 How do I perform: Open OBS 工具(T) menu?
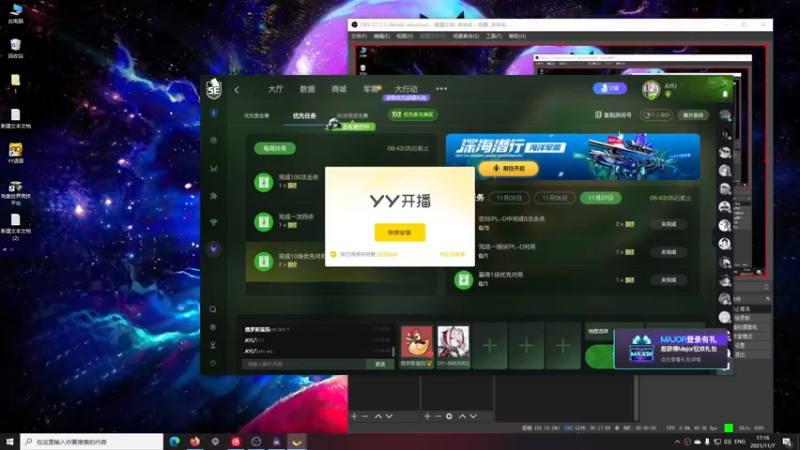(493, 36)
